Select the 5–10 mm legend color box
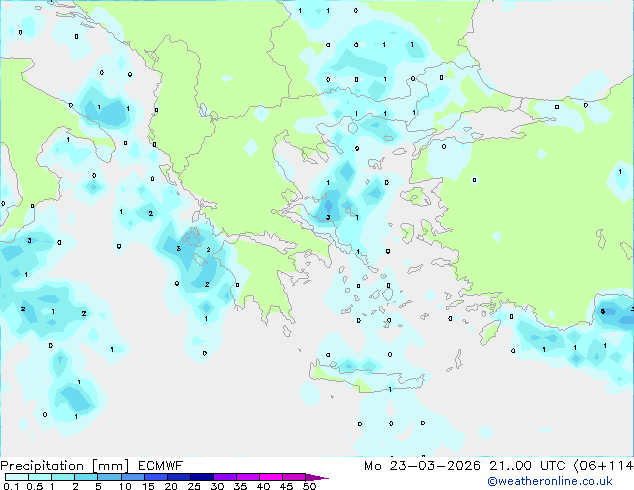634x490 pixels. coord(109,477)
